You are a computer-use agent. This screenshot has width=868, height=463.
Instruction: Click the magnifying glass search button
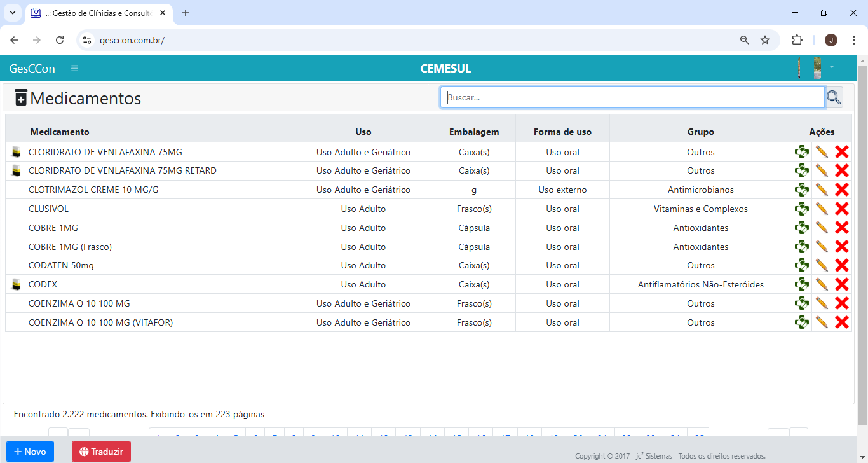coord(834,97)
